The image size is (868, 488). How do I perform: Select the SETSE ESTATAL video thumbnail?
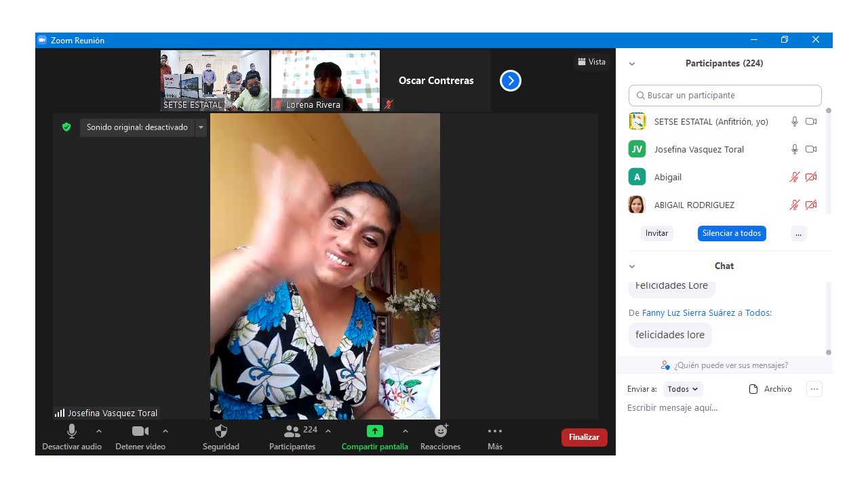(215, 81)
